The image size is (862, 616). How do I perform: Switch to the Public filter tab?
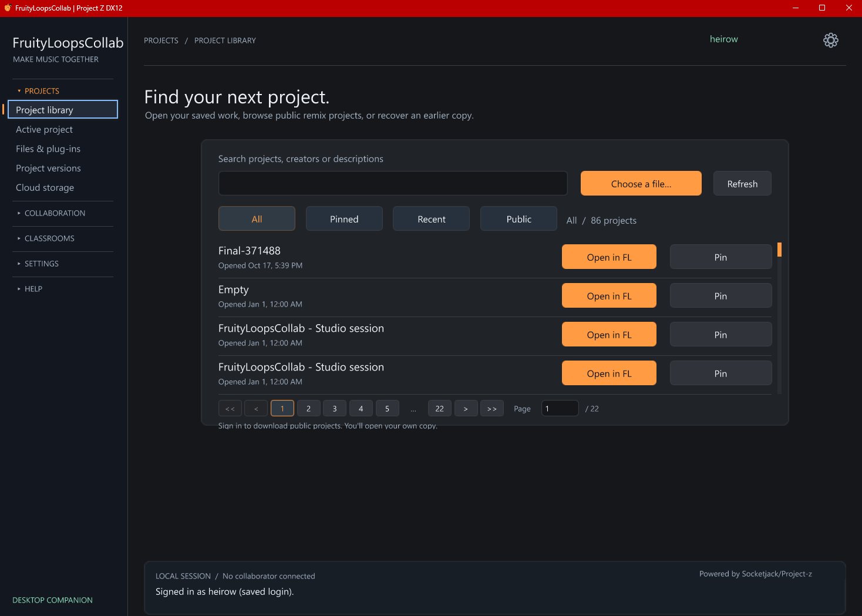[x=519, y=219]
